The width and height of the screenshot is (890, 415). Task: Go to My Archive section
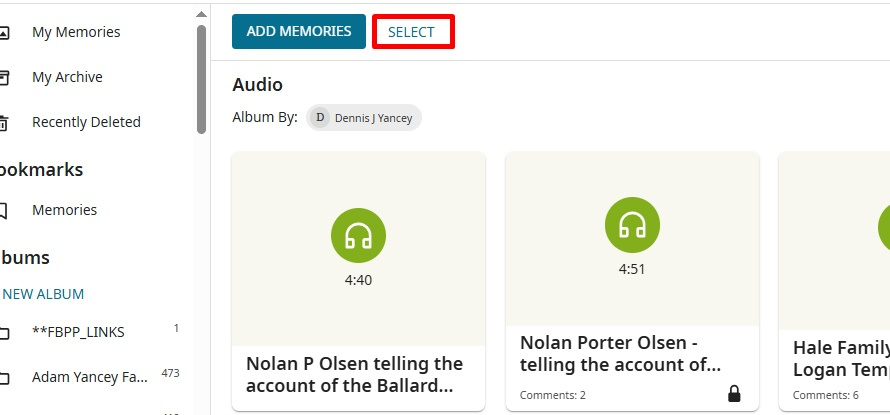coord(67,77)
